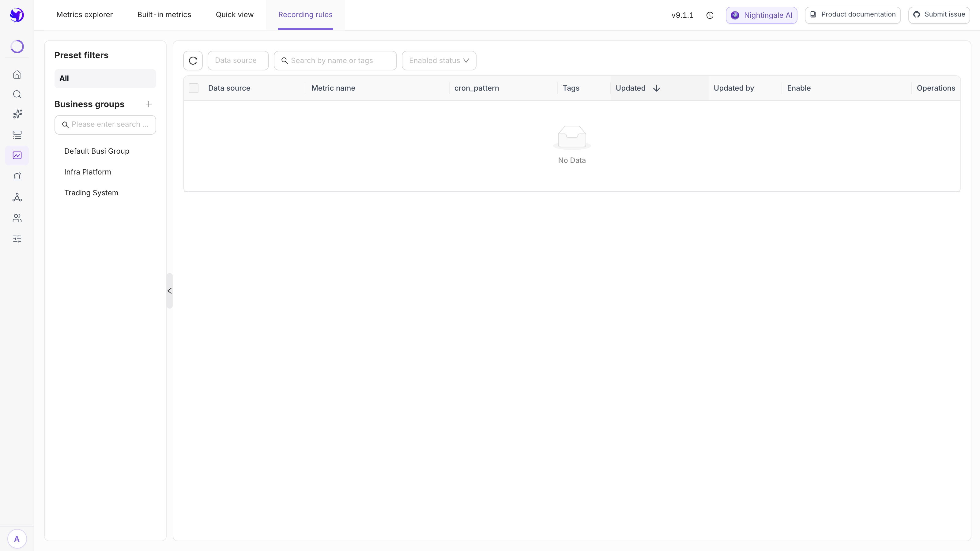
Task: Open the AI sparkle sidebar icon
Action: pyautogui.click(x=17, y=114)
